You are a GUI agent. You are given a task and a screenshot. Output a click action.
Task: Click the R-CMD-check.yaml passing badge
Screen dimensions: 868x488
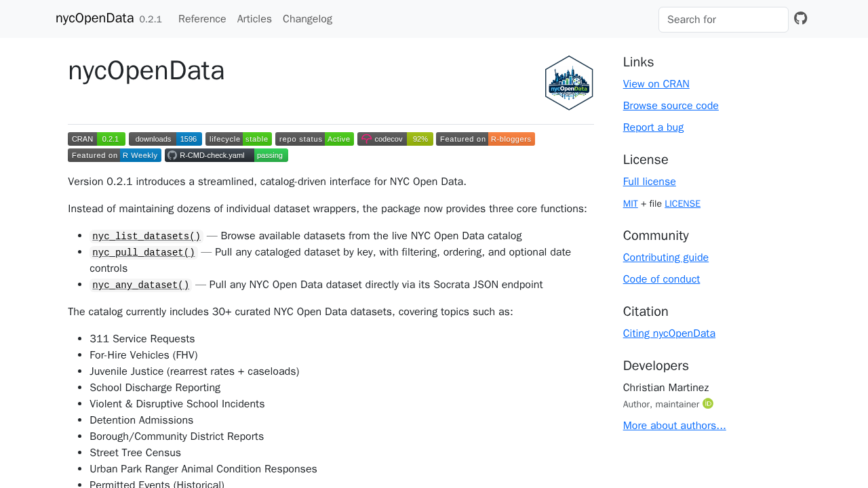point(226,155)
